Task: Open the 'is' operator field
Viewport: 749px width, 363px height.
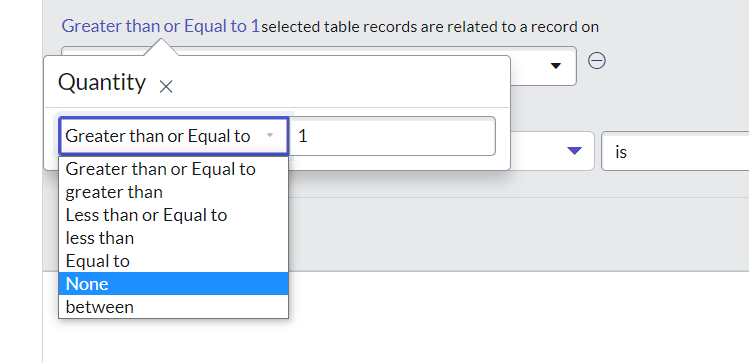Action: [675, 151]
